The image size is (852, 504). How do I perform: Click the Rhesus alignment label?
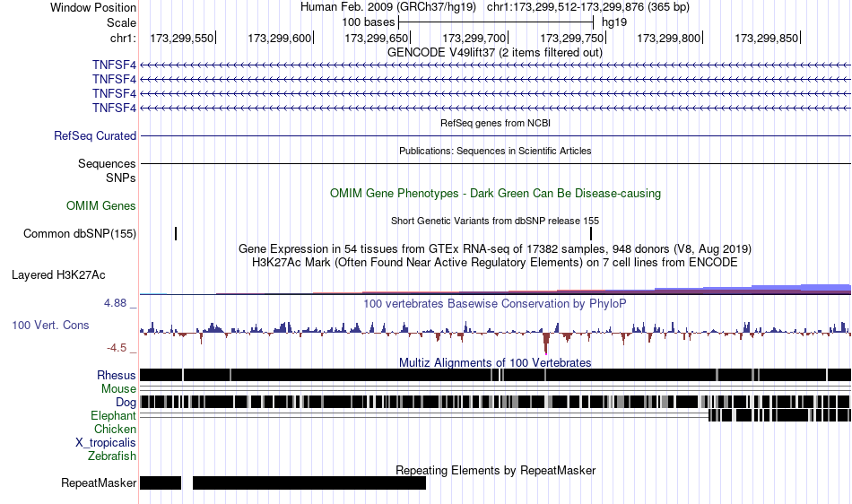point(117,375)
